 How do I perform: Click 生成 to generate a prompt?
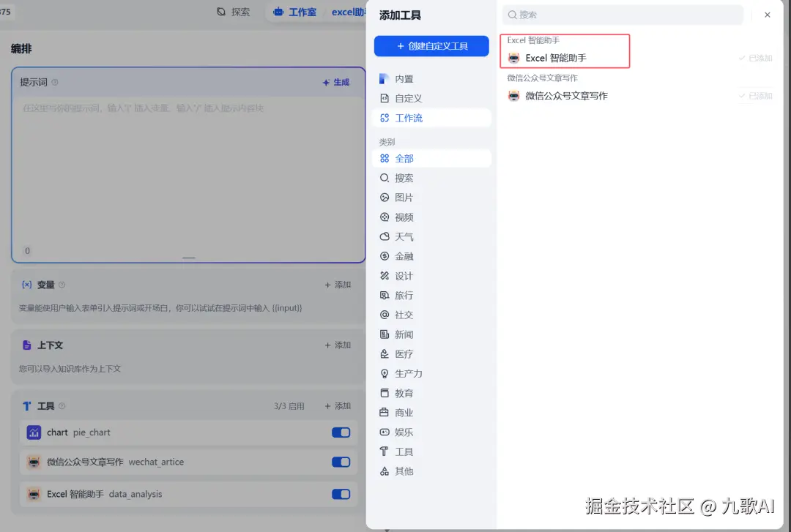pos(336,82)
